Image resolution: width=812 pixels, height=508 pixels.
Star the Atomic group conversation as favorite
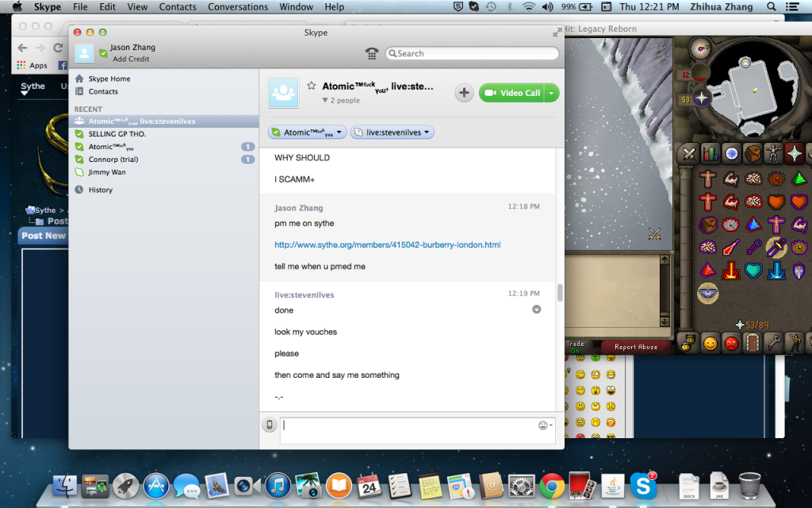pos(311,86)
